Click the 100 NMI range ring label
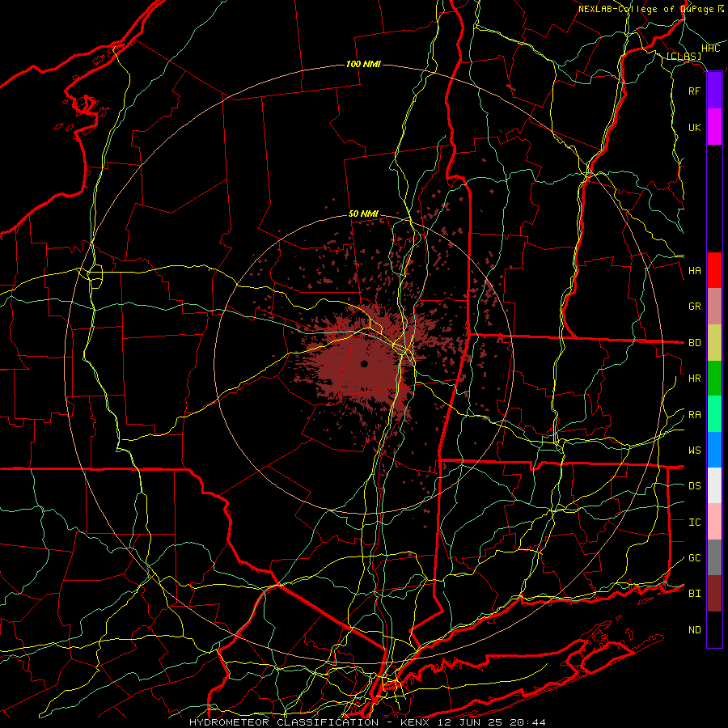Image resolution: width=728 pixels, height=728 pixels. (x=363, y=64)
